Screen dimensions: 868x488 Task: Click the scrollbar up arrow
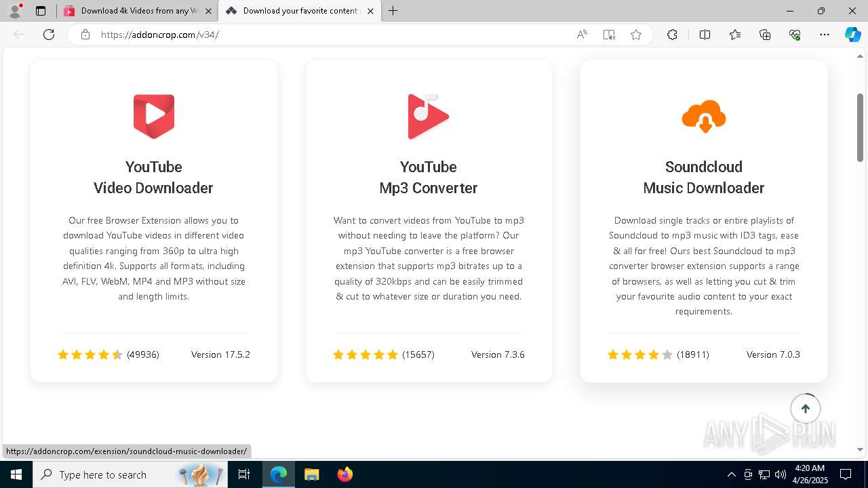(x=860, y=56)
